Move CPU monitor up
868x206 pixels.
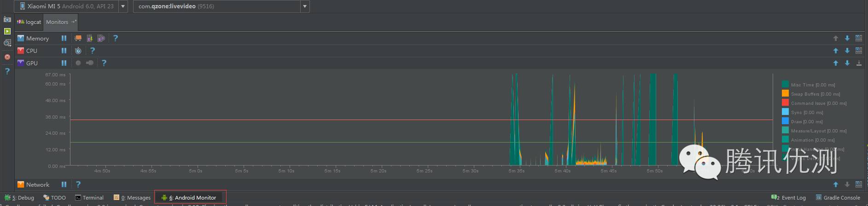point(835,51)
